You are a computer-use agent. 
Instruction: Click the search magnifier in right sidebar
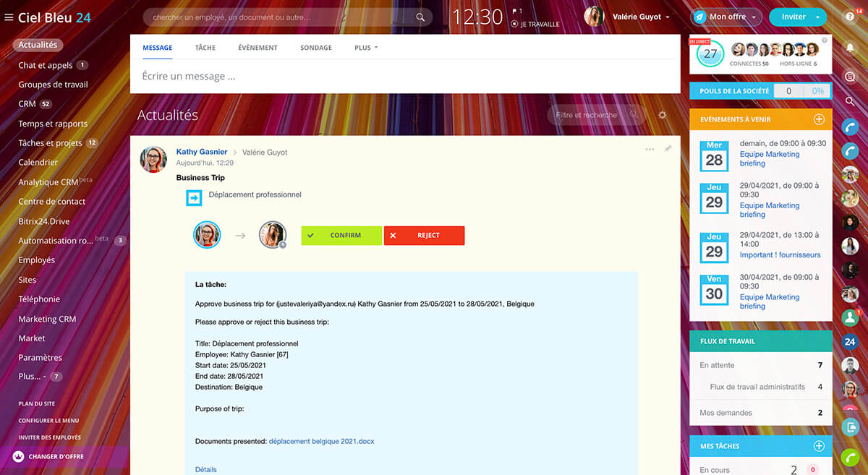click(850, 102)
